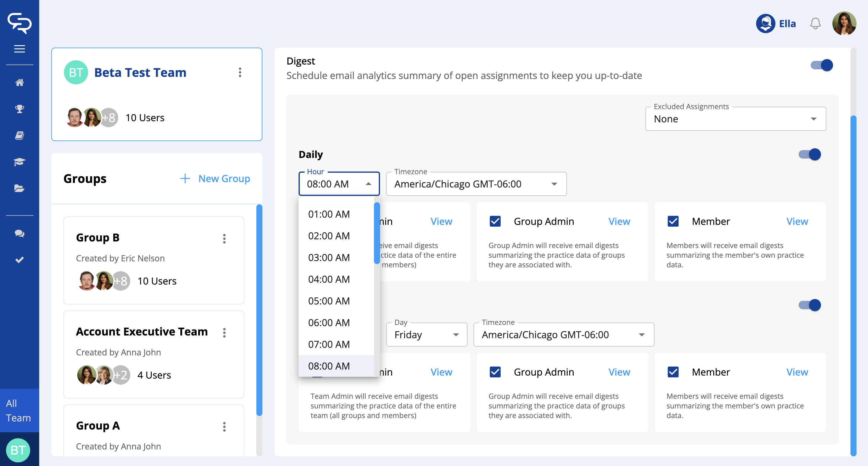Viewport: 868px width, 466px height.
Task: Open the folder icon in sidebar
Action: [x=20, y=188]
